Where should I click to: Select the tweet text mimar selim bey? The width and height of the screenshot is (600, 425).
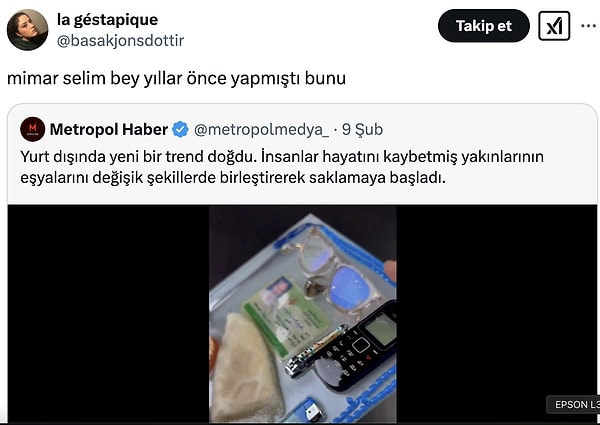point(176,78)
